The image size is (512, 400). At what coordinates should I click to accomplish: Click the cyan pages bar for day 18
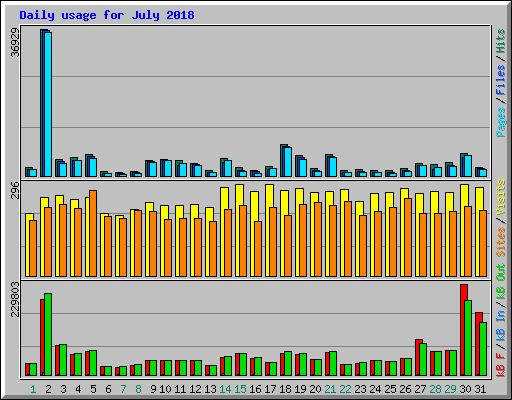(288, 162)
